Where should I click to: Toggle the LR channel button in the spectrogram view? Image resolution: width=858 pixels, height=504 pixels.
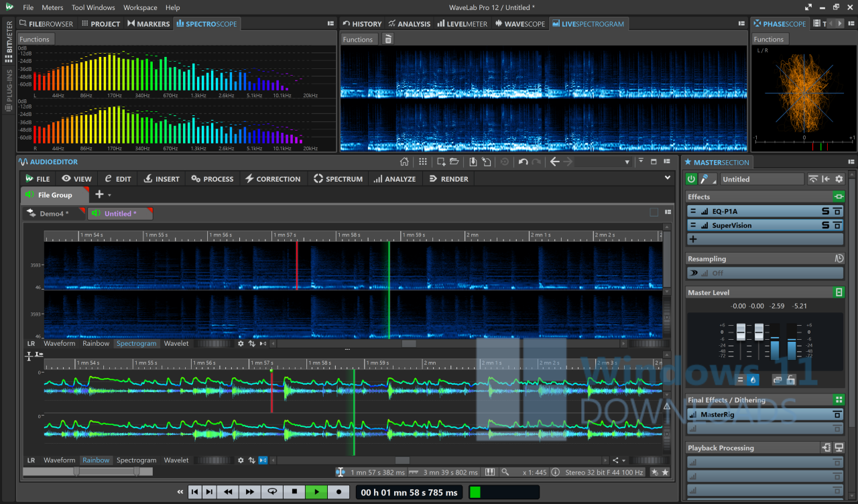(x=31, y=343)
